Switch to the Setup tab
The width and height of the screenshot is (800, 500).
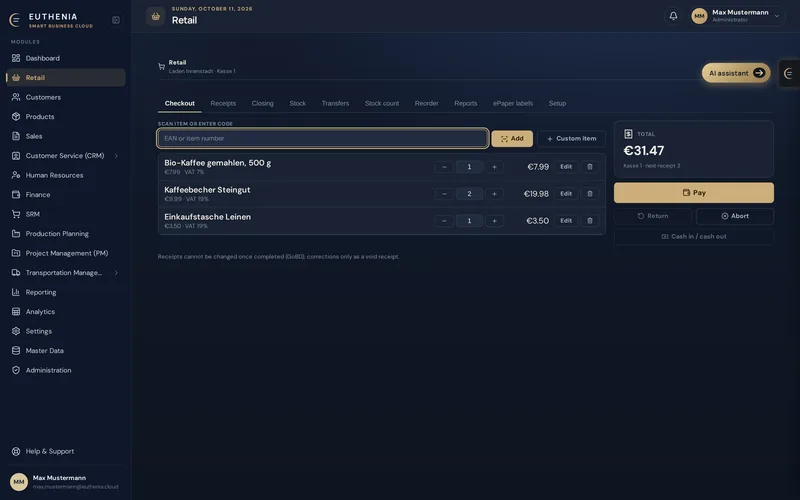pyautogui.click(x=557, y=104)
